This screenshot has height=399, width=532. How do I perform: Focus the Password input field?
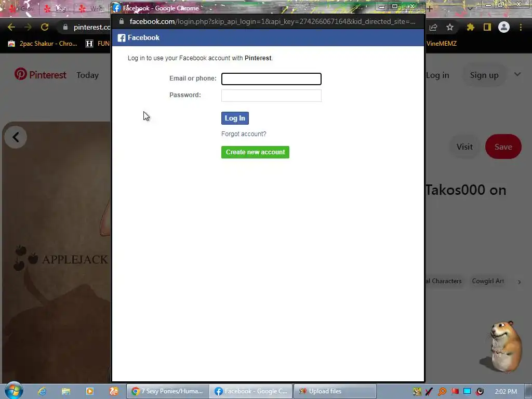(x=271, y=96)
